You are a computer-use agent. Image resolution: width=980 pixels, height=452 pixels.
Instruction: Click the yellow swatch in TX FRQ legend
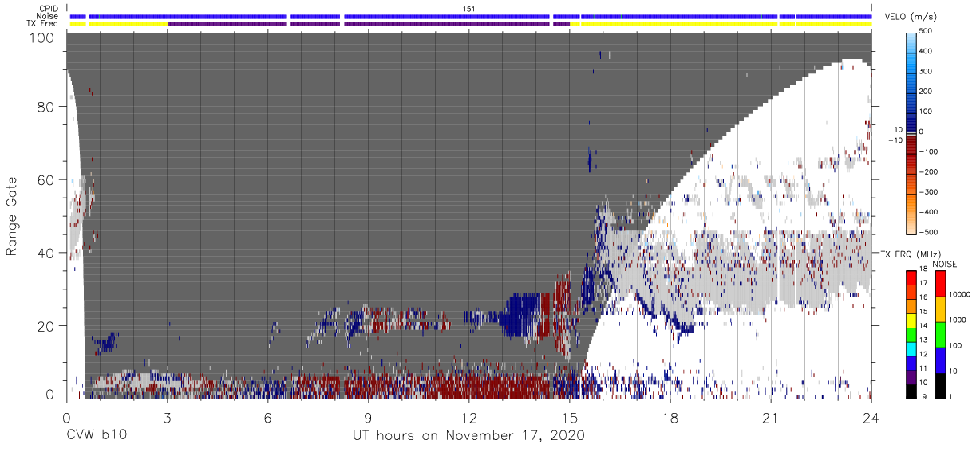click(x=911, y=320)
